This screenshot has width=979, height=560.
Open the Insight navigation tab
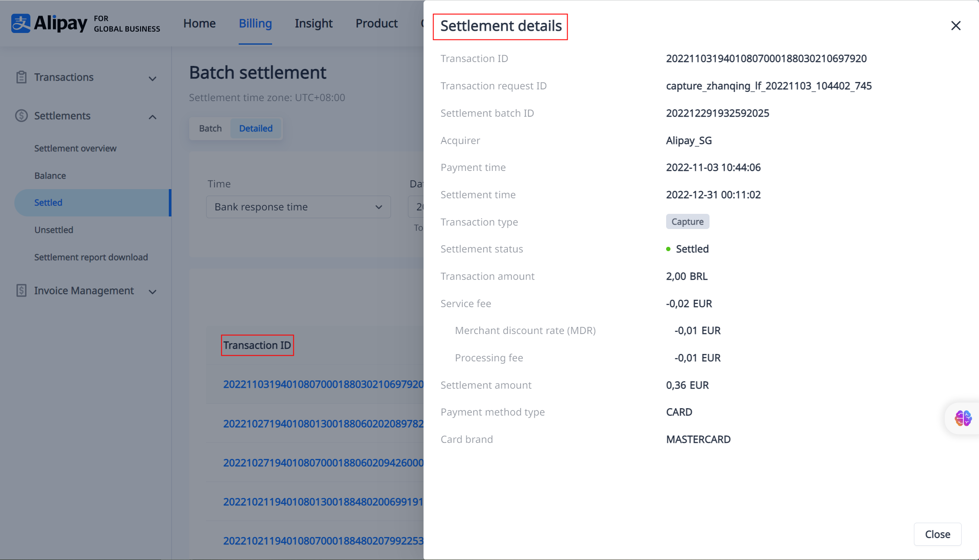pyautogui.click(x=313, y=23)
